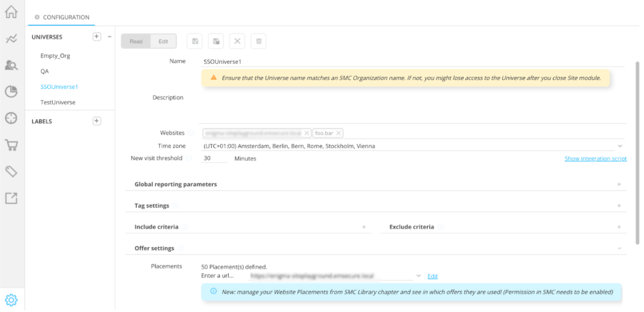Switch to Read mode

coord(136,42)
